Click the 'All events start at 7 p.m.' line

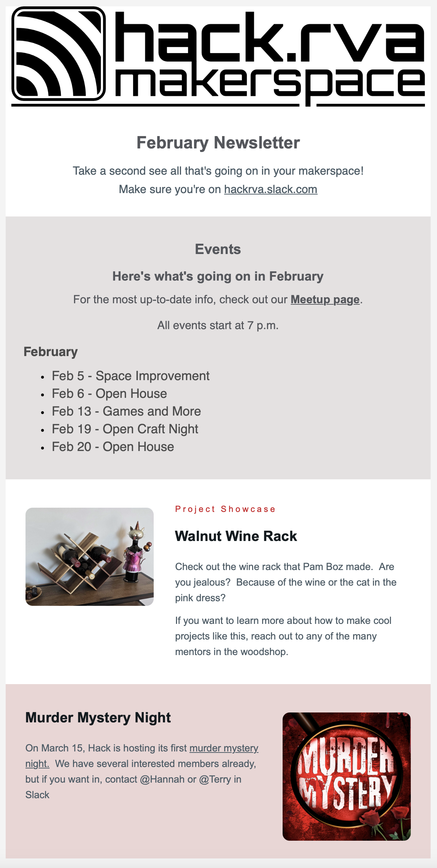pyautogui.click(x=218, y=325)
